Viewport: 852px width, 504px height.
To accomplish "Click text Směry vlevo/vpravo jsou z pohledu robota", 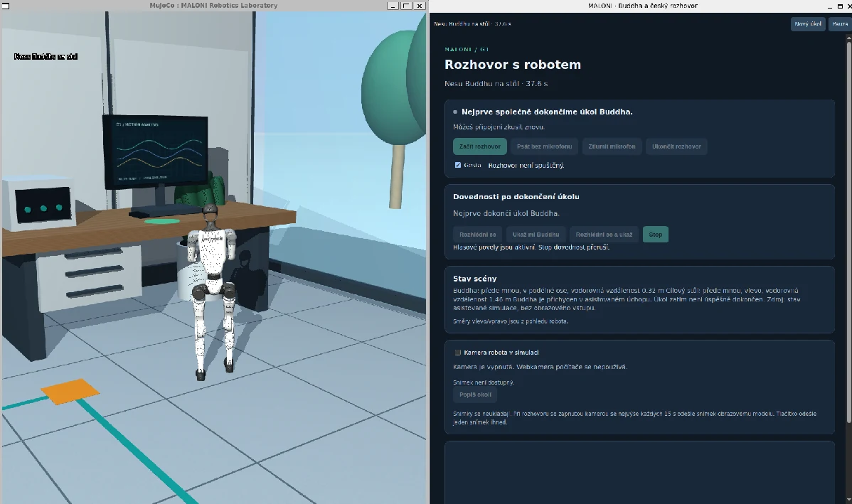I will point(510,321).
